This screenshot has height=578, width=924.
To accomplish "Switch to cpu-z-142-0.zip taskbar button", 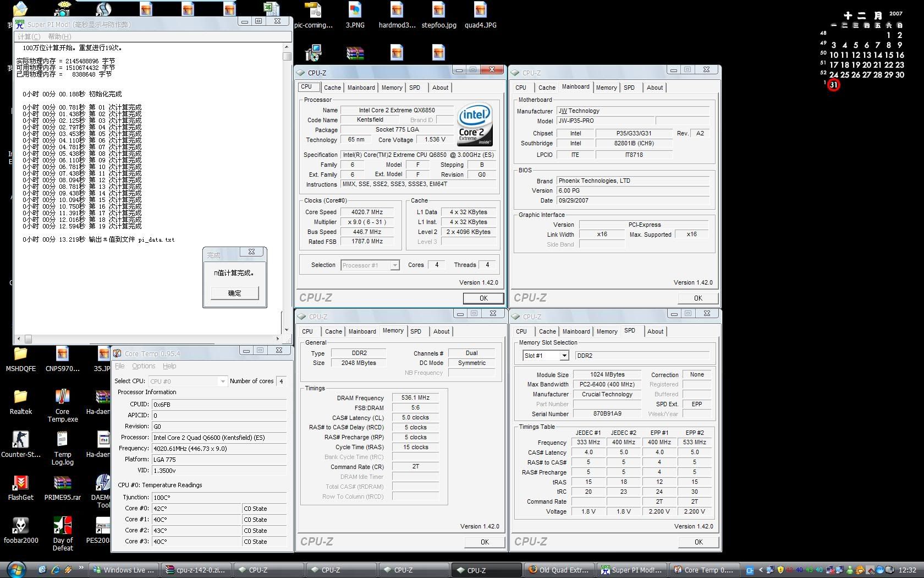I will [196, 570].
